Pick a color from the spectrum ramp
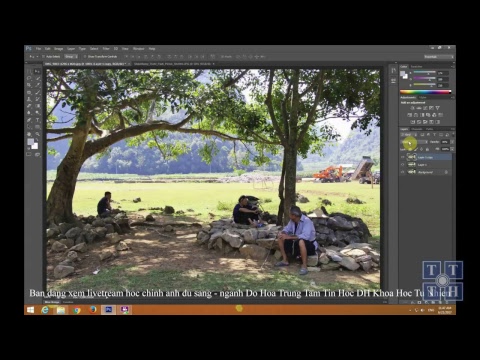This screenshot has width=480, height=360. (426, 92)
